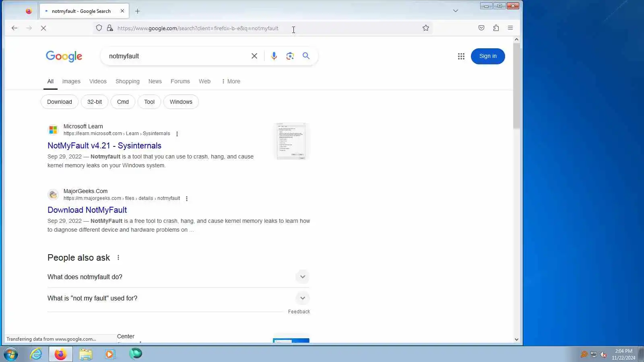644x362 pixels.
Task: Open NotMyFault v4.21 - Sysinternals result
Action: tap(105, 146)
